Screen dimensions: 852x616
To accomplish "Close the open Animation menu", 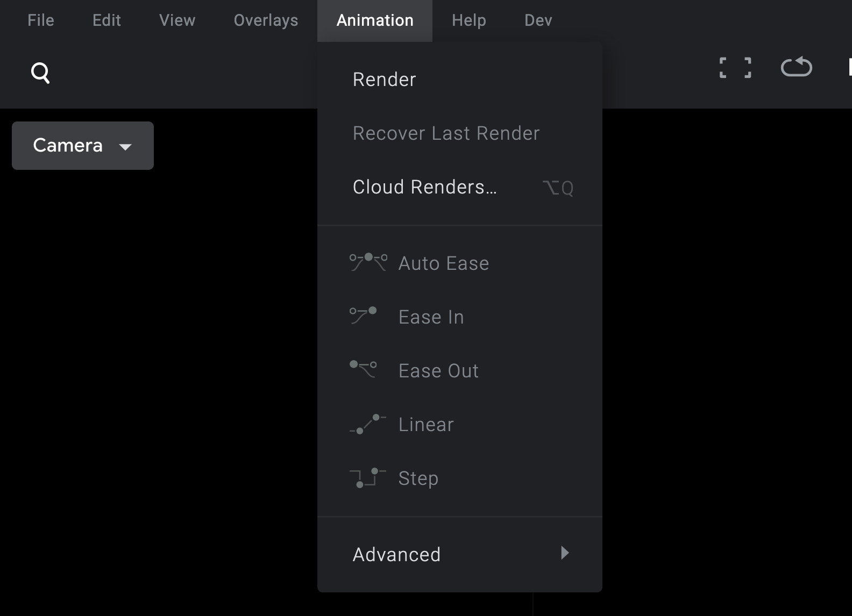I will pos(374,20).
